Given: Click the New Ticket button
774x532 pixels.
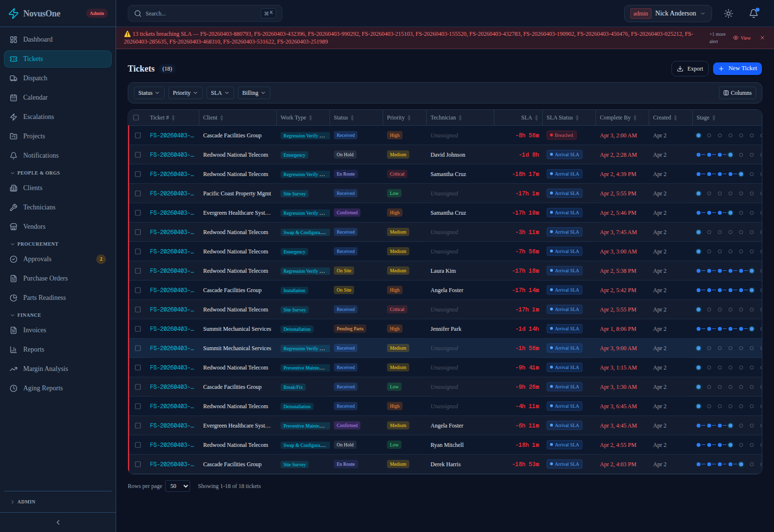Looking at the screenshot, I should tap(737, 69).
